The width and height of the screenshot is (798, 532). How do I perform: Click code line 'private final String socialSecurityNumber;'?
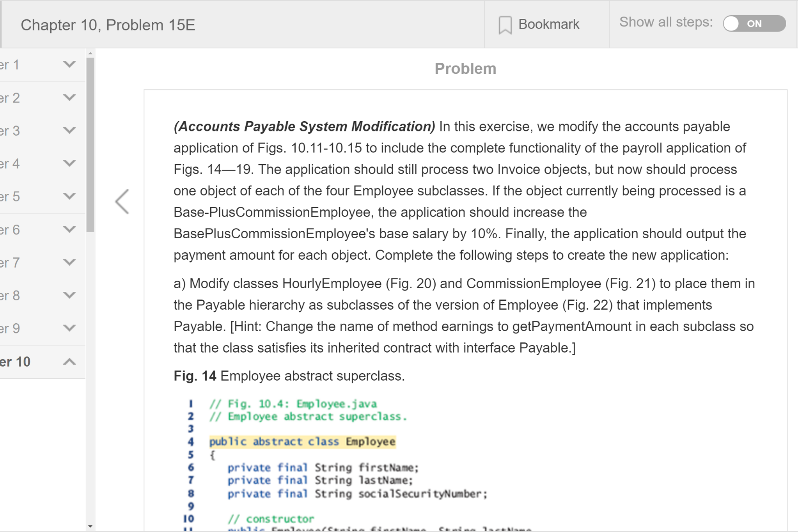tap(357, 494)
